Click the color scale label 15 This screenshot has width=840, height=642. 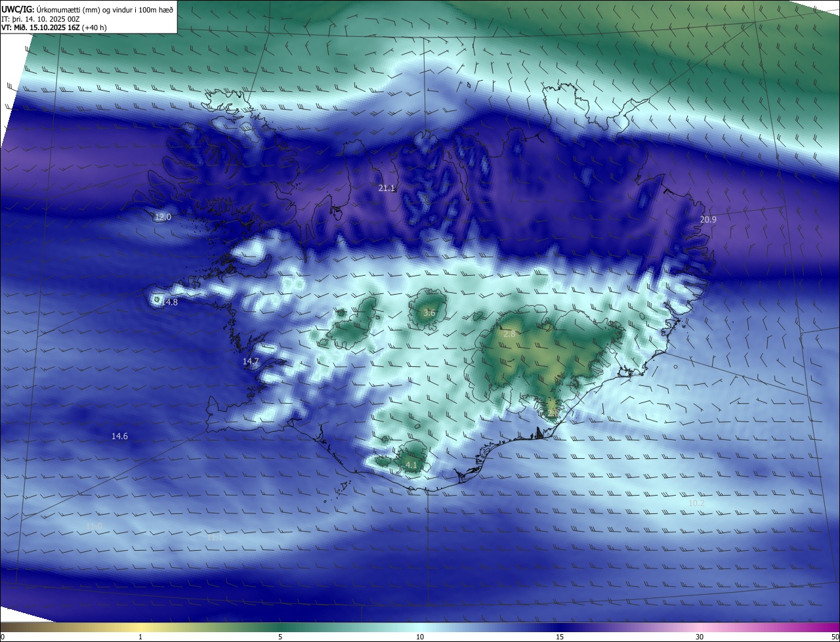pos(560,637)
